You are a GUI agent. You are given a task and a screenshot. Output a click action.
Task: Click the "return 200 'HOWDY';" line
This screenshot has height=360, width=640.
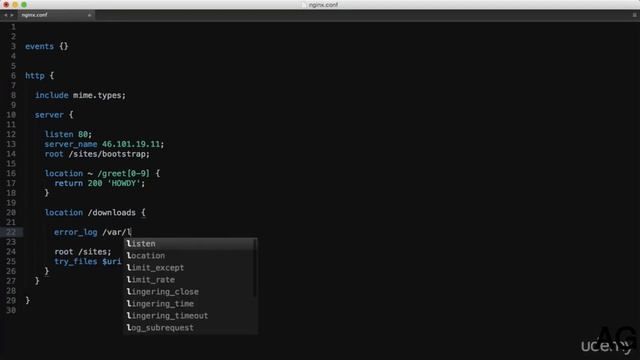point(100,183)
